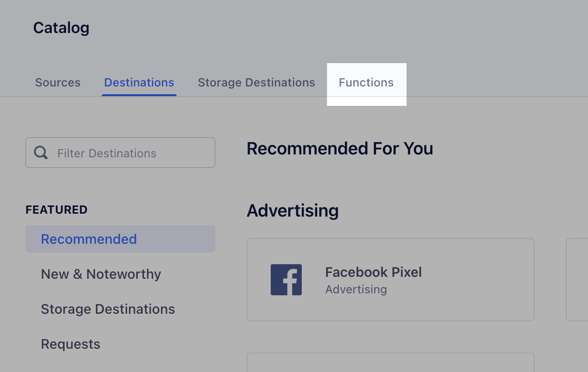Click the FEATURED sidebar header
The image size is (588, 372).
pyautogui.click(x=56, y=210)
